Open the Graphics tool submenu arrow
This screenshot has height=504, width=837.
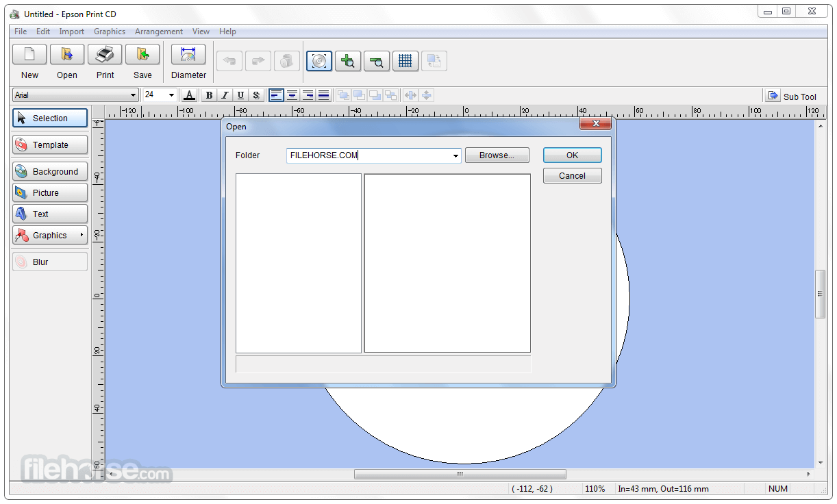(82, 235)
